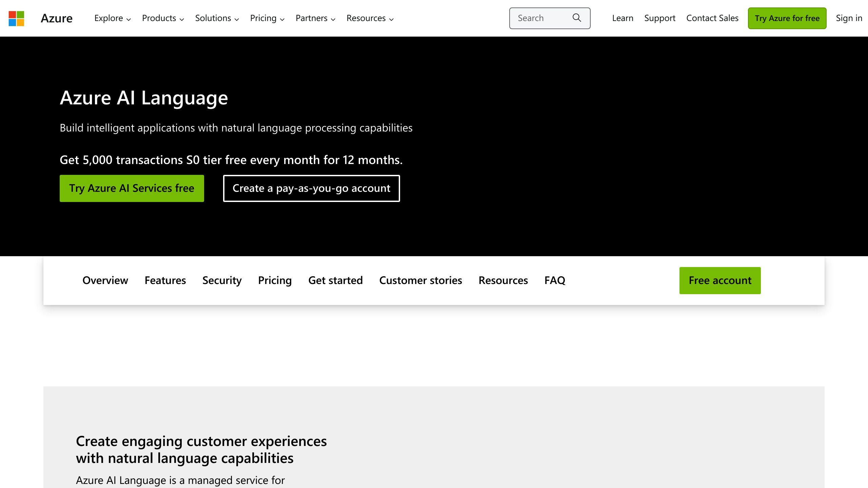Viewport: 868px width, 488px height.
Task: Click the search magnifier icon
Action: 577,18
